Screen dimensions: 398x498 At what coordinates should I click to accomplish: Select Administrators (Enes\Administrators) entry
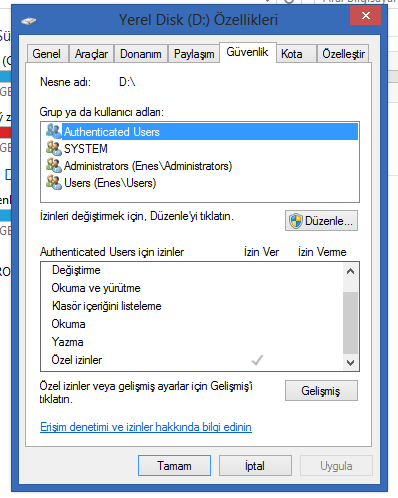tap(200, 165)
